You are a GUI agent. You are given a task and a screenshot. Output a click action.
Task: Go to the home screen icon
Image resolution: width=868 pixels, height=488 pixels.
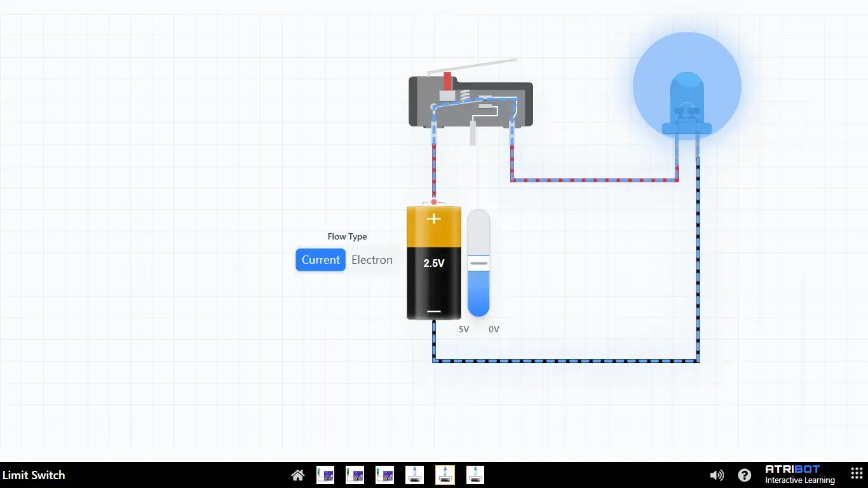(x=297, y=475)
